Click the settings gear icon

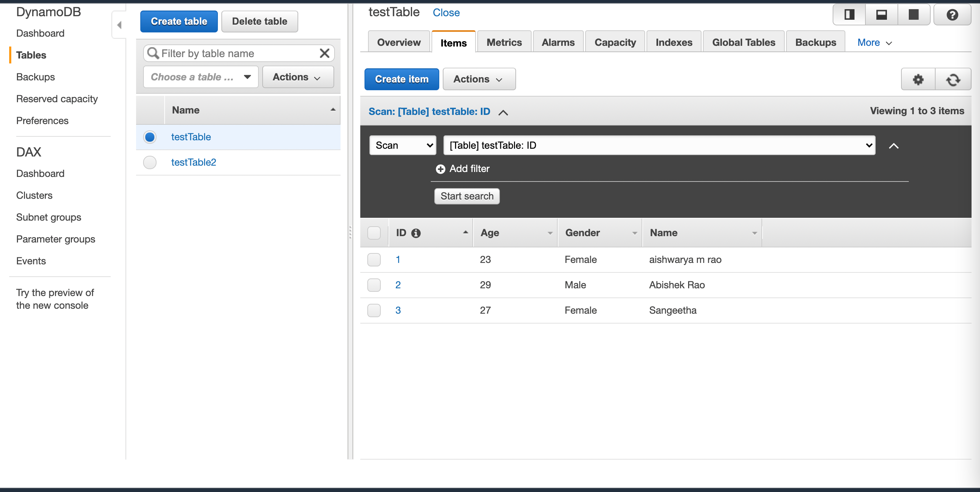click(918, 79)
